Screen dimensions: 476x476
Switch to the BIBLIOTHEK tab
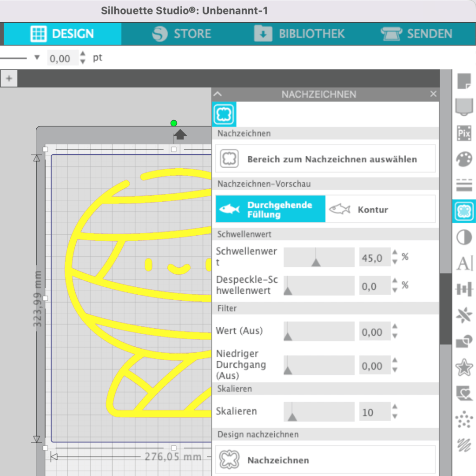click(300, 34)
